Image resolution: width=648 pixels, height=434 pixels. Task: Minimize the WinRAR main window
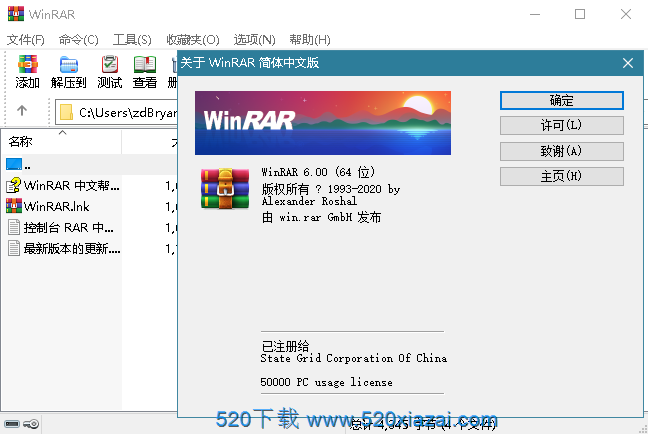(x=535, y=14)
